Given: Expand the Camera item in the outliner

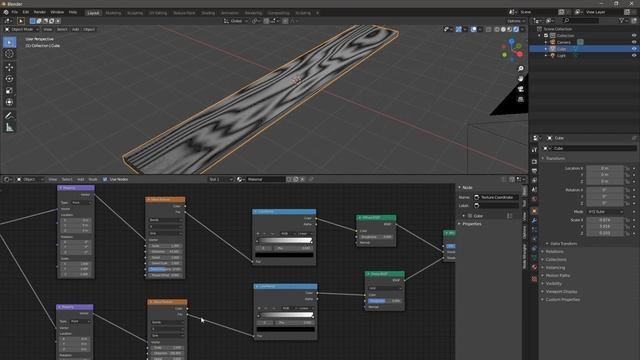Looking at the screenshot, I should [x=546, y=42].
